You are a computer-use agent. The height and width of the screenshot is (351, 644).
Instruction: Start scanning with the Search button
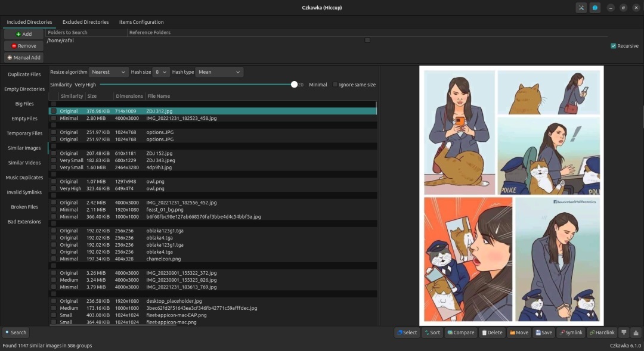(x=16, y=333)
